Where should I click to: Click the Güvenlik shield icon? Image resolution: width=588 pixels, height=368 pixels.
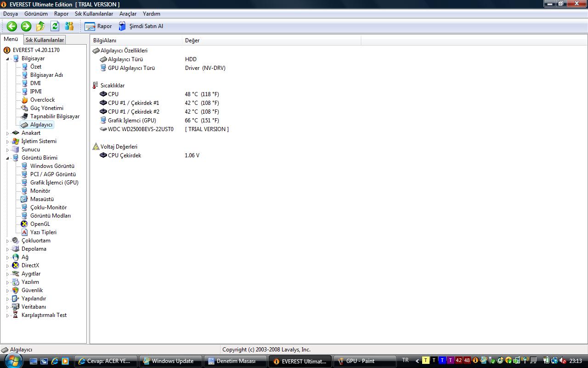pyautogui.click(x=16, y=290)
